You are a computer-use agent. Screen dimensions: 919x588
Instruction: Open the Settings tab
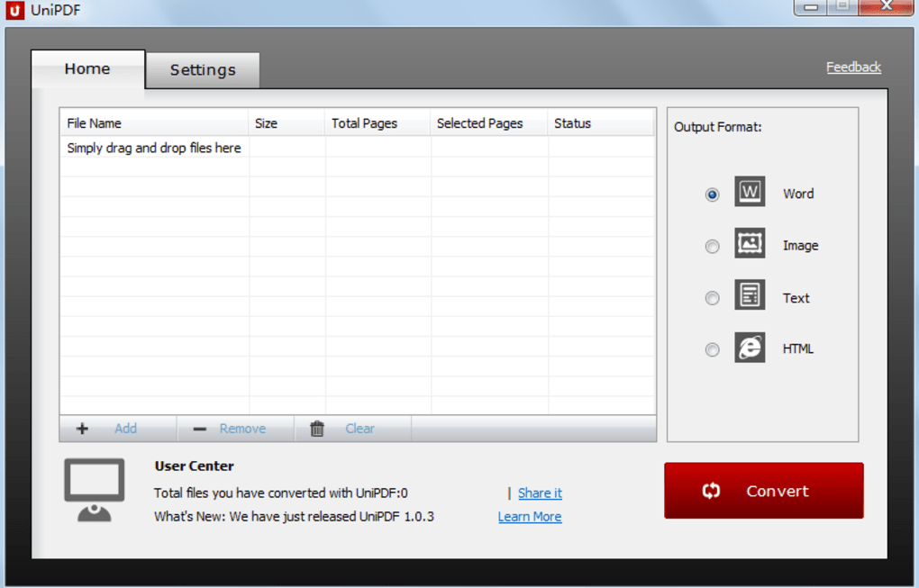click(x=203, y=70)
